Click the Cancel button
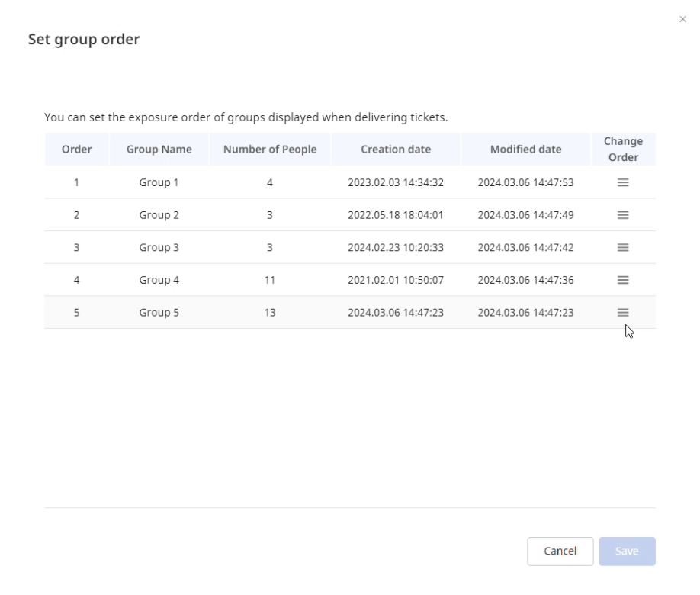The height and width of the screenshot is (595, 700). click(x=560, y=552)
